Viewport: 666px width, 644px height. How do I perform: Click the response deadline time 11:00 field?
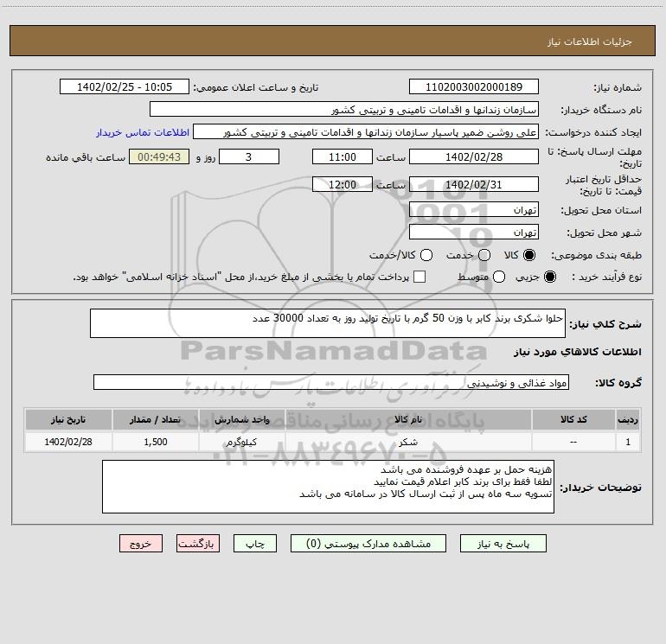(x=343, y=156)
